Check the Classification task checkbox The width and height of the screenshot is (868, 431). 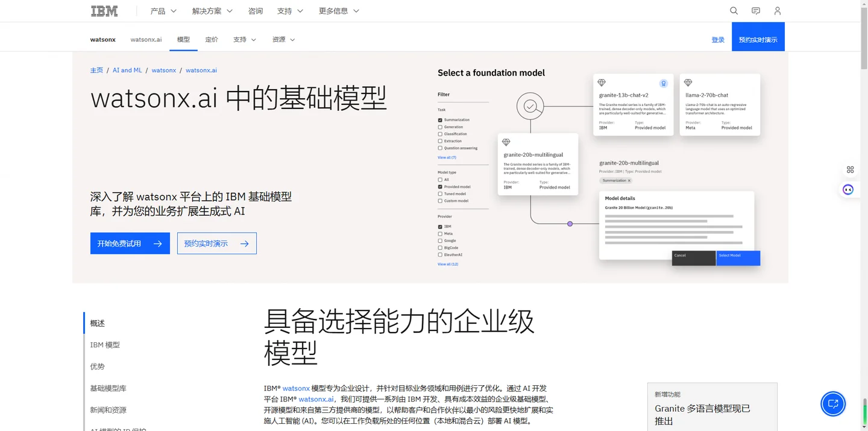(440, 134)
